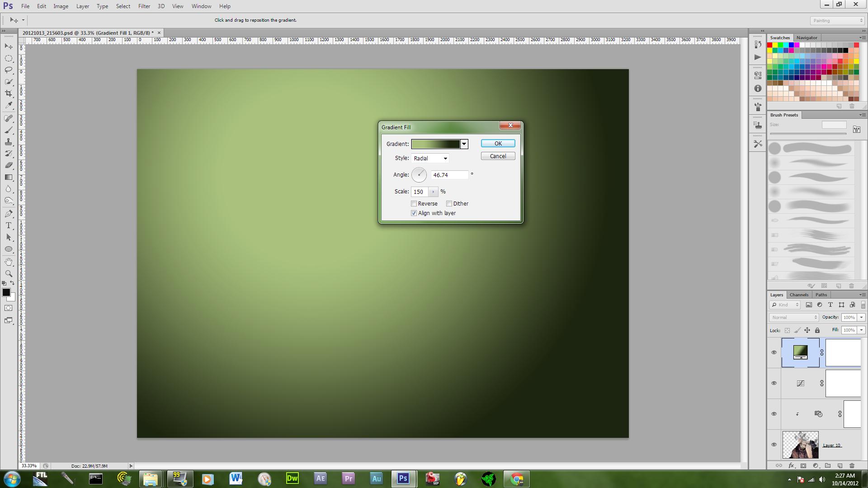Select the Brush tool

pos(9,130)
